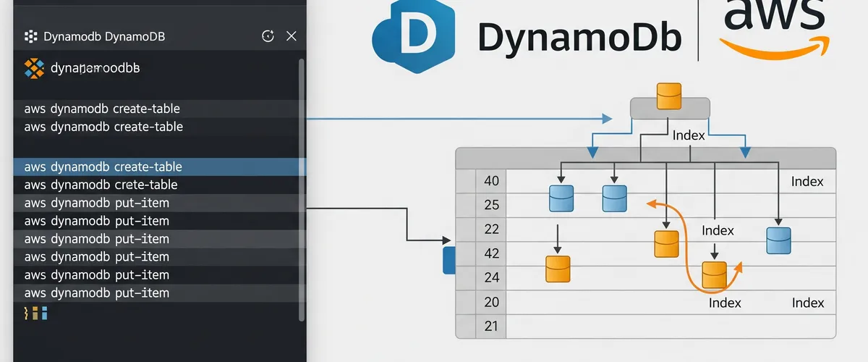Click the table cell numbered 42

(492, 253)
